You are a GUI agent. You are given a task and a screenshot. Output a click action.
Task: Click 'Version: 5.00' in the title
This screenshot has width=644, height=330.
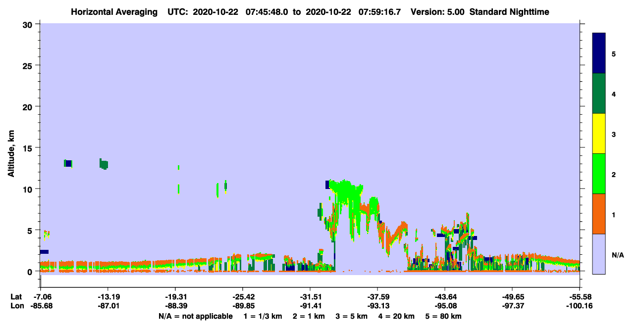437,12
